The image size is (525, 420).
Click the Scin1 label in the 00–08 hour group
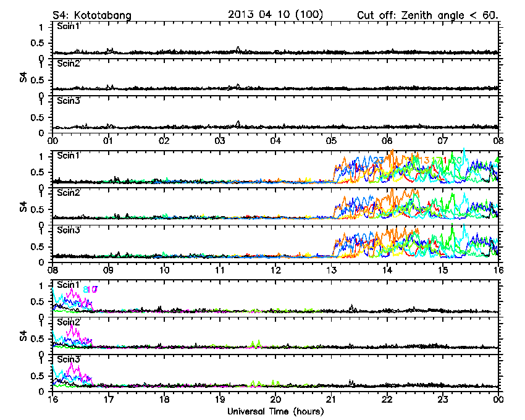pyautogui.click(x=69, y=26)
